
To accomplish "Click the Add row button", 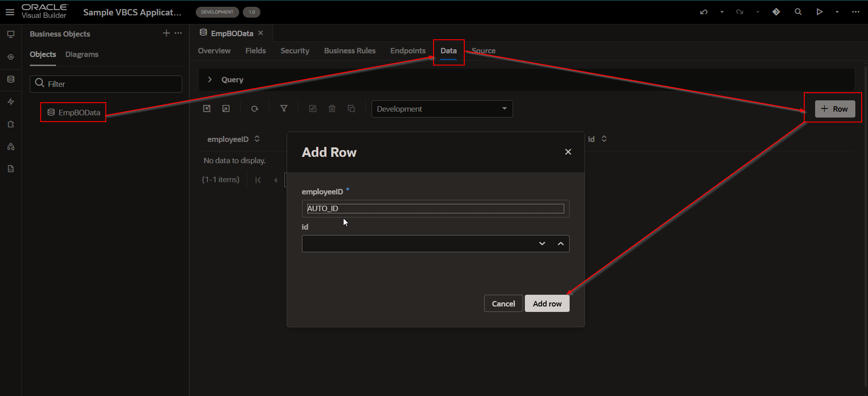I will click(547, 304).
